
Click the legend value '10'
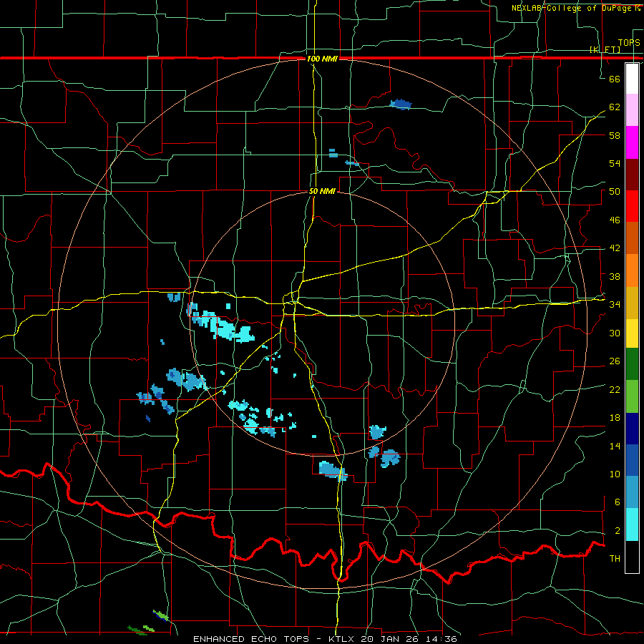click(x=615, y=474)
